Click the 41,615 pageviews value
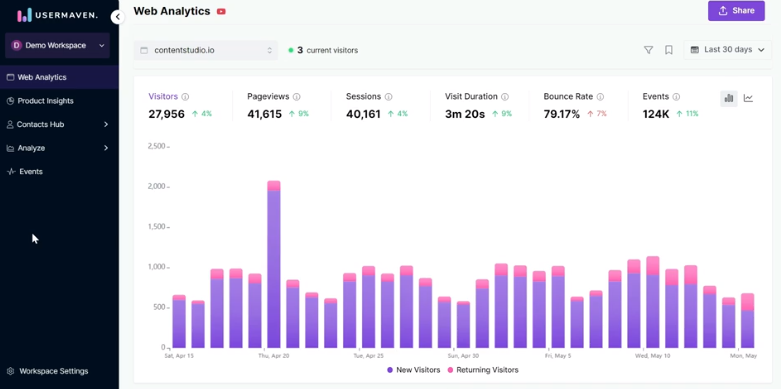 click(x=264, y=114)
